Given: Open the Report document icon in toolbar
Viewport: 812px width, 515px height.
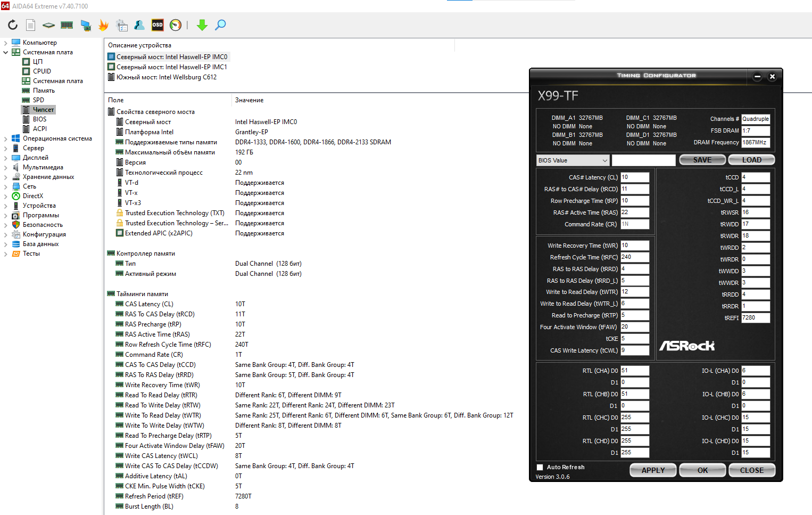Looking at the screenshot, I should pos(31,24).
